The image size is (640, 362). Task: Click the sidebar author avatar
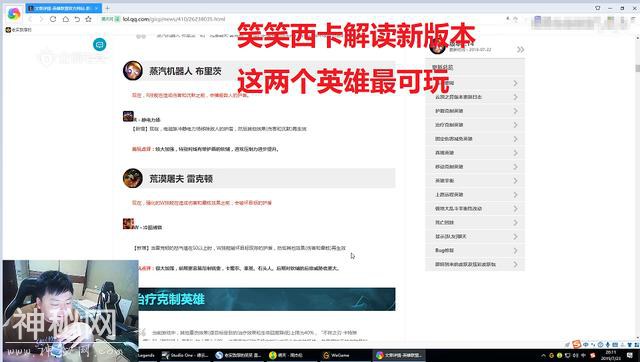[438, 47]
